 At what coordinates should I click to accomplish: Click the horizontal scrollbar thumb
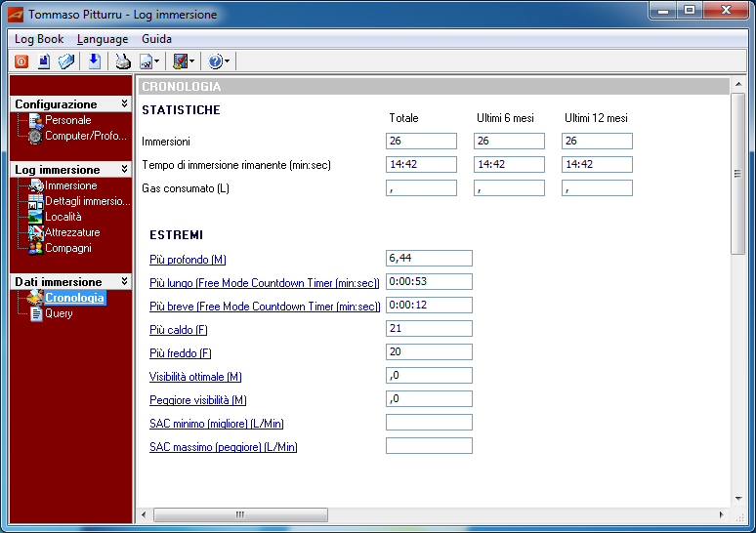240,514
